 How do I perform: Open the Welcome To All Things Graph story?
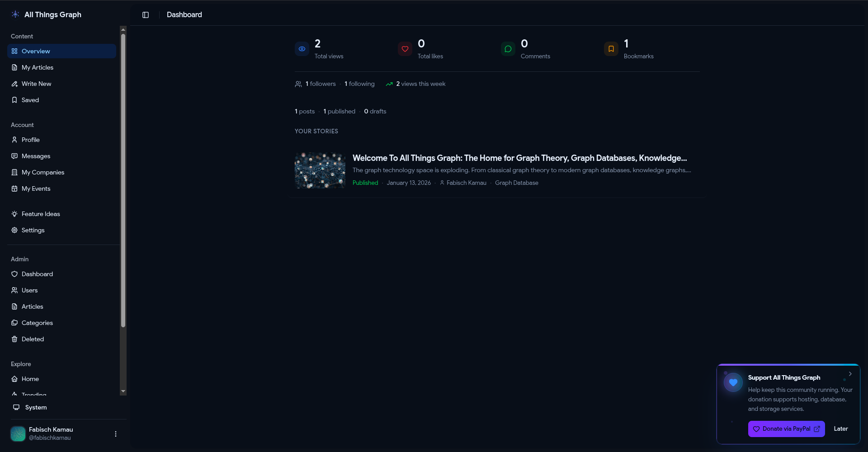[519, 158]
